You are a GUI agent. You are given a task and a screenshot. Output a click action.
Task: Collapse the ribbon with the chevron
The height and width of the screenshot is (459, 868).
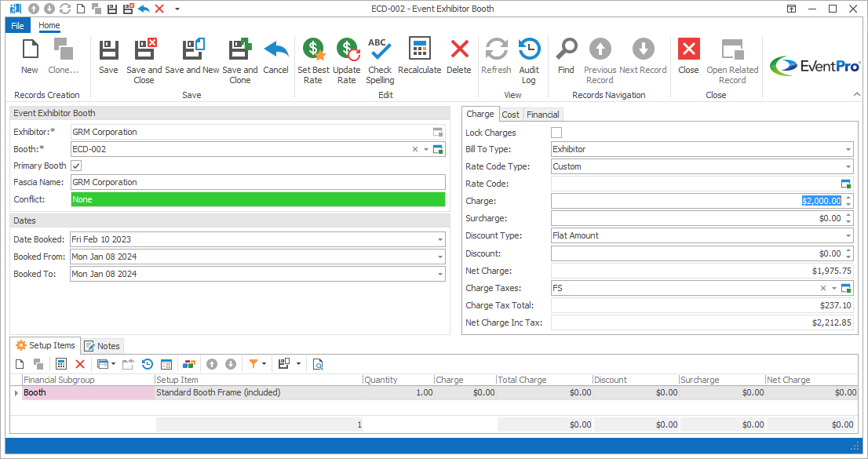pyautogui.click(x=857, y=95)
